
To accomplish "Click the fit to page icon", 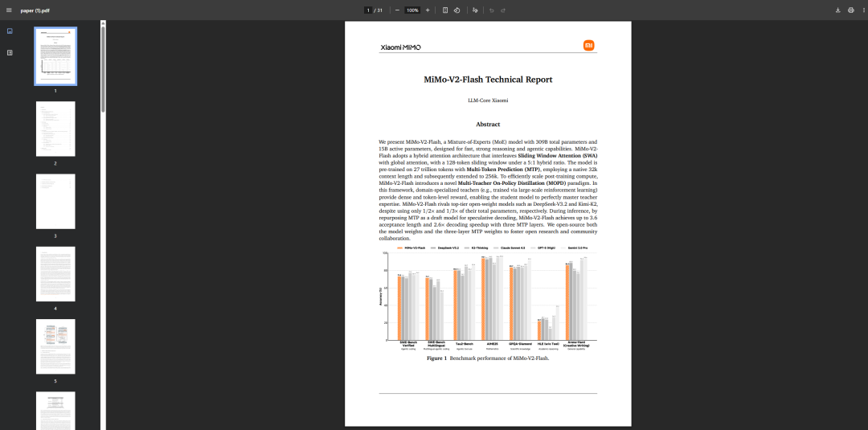I will (445, 10).
